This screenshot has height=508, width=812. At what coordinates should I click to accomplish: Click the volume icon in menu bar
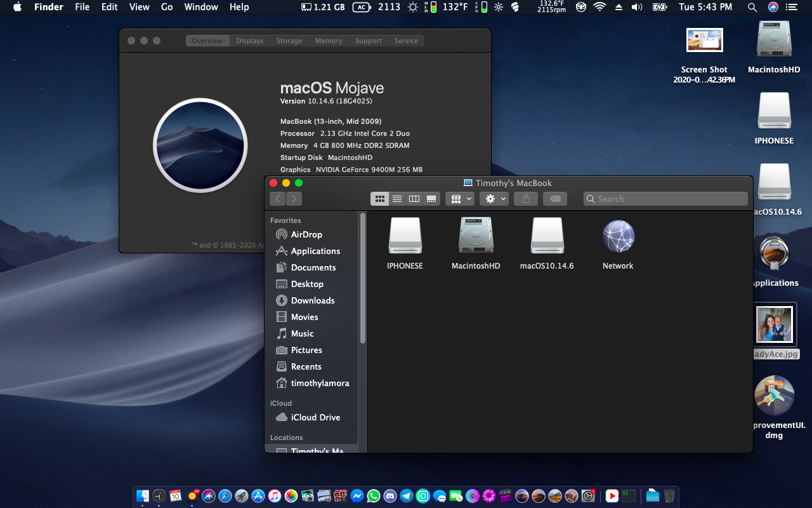tap(637, 7)
